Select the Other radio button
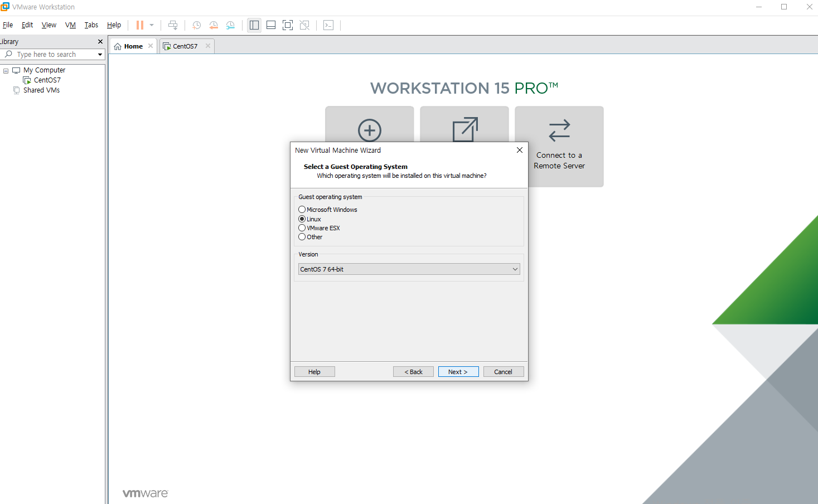 coord(302,237)
